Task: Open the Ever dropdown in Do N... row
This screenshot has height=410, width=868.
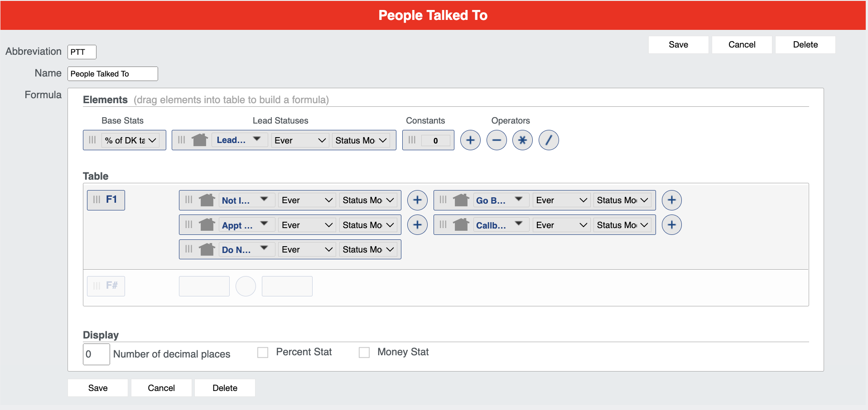Action: pyautogui.click(x=307, y=249)
